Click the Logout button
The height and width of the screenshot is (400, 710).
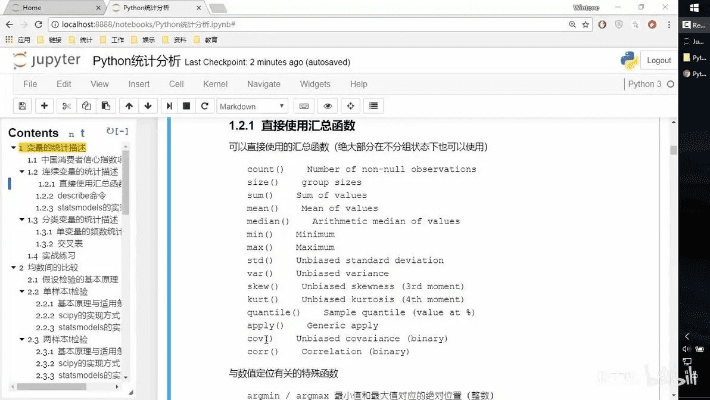pyautogui.click(x=658, y=60)
